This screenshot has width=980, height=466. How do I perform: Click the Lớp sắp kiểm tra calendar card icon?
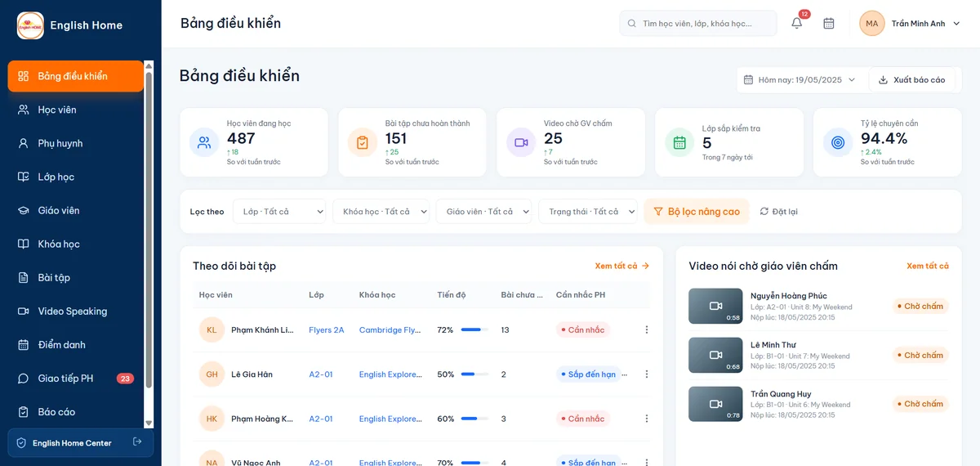point(679,142)
